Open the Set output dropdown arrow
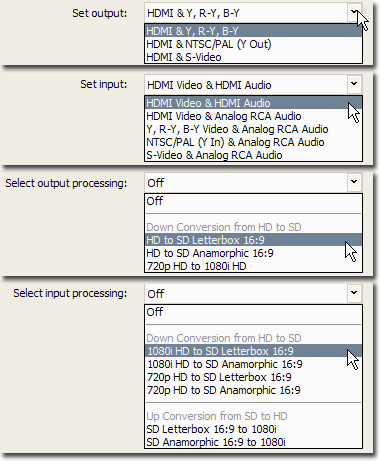This screenshot has height=461, width=380. tap(354, 13)
